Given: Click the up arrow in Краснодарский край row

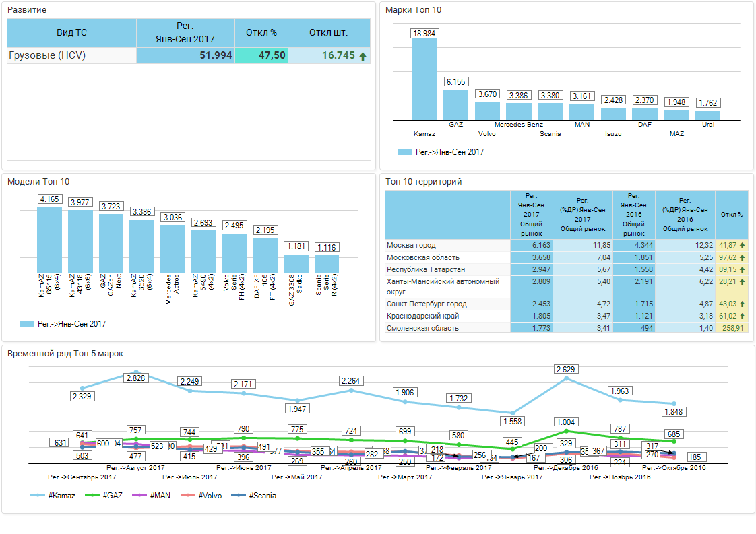Looking at the screenshot, I should (x=742, y=316).
